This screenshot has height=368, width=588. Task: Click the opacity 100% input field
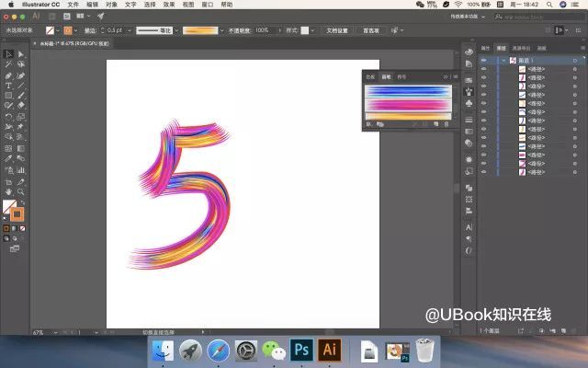point(266,30)
